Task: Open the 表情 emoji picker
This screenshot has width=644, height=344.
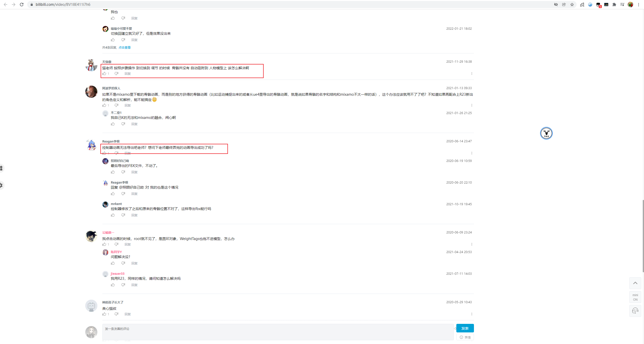Action: pos(465,337)
